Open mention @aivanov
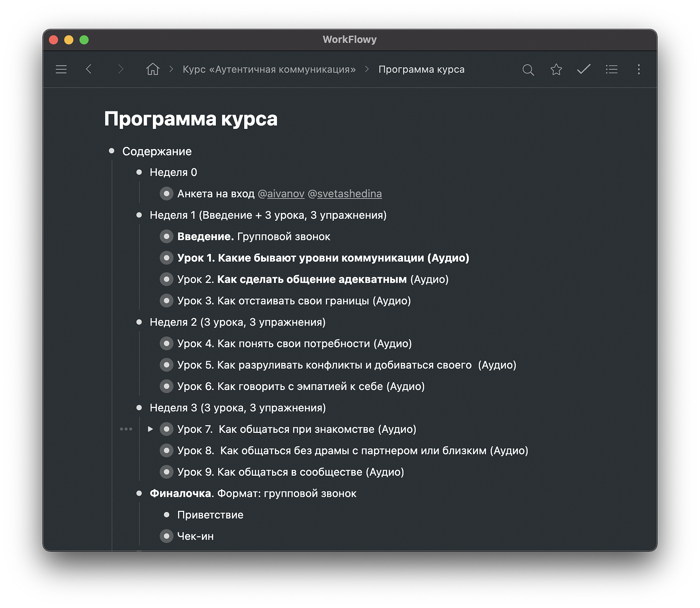Screen dimensions: 700x608 point(281,194)
